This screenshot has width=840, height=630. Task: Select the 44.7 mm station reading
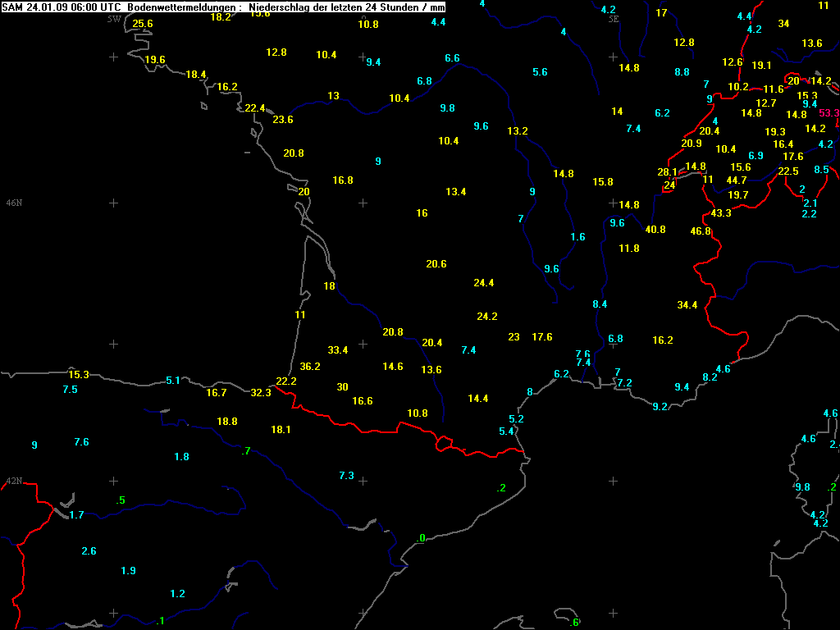[x=736, y=180]
